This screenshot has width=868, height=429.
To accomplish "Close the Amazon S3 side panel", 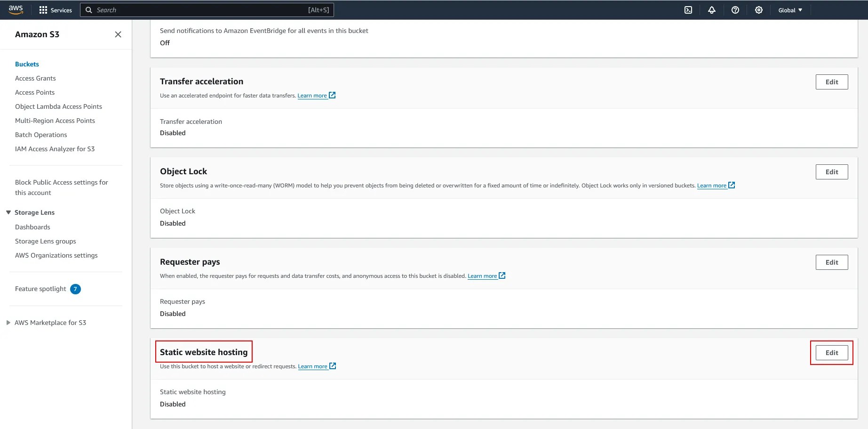I will [x=118, y=34].
